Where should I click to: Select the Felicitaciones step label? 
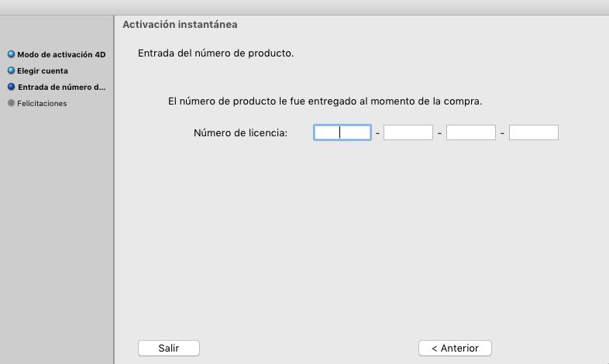[42, 103]
